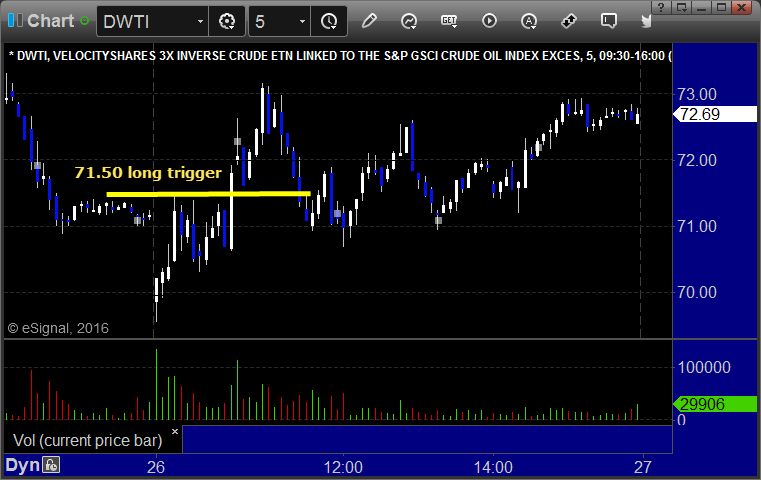
Task: Expand the interval dropdown arrow
Action: click(x=302, y=21)
